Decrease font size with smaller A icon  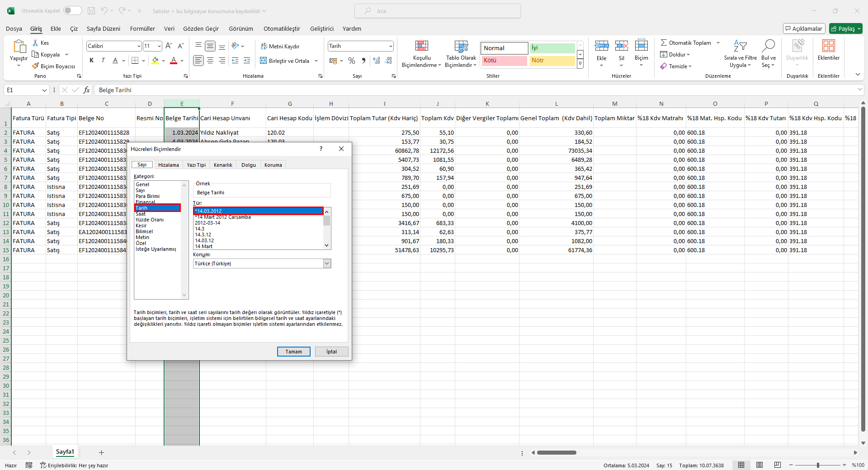[180, 46]
